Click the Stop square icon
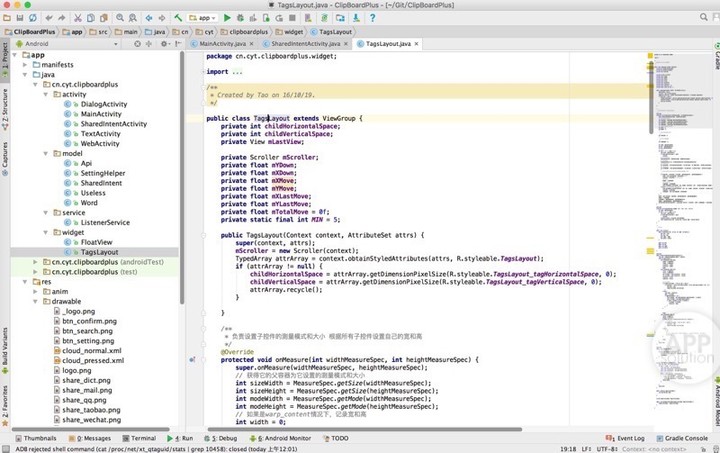This screenshot has height=453, width=720. point(292,18)
